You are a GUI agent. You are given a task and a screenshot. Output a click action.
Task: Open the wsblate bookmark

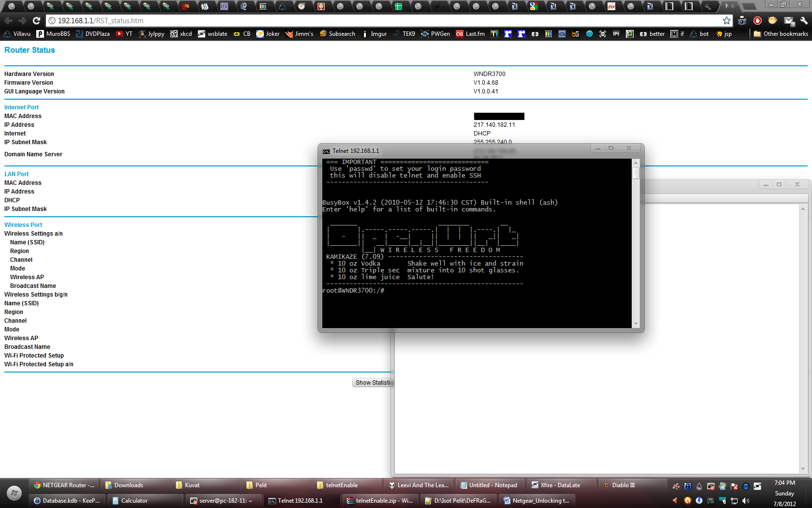[x=212, y=34]
